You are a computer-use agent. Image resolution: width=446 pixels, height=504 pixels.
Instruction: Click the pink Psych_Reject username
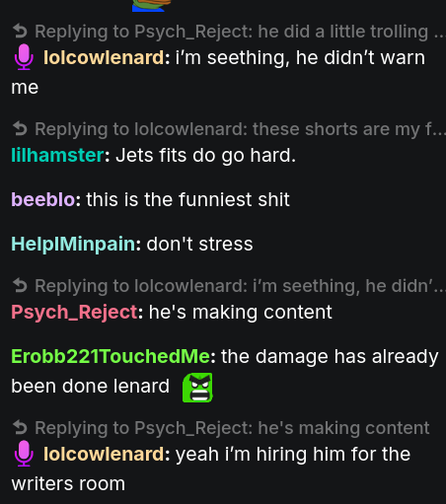(74, 312)
